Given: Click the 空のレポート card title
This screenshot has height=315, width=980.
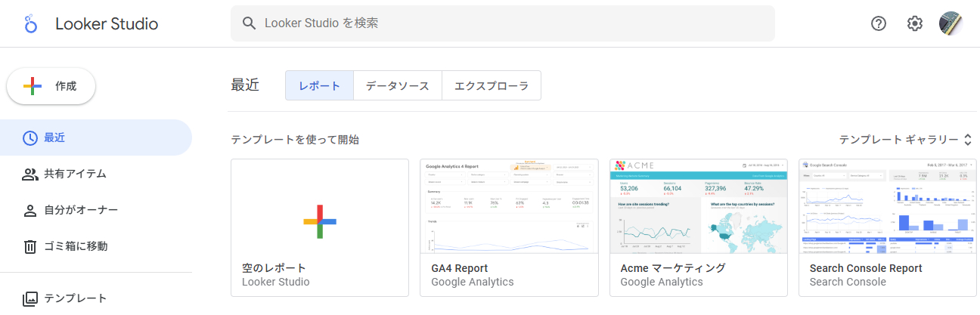Looking at the screenshot, I should pos(274,268).
